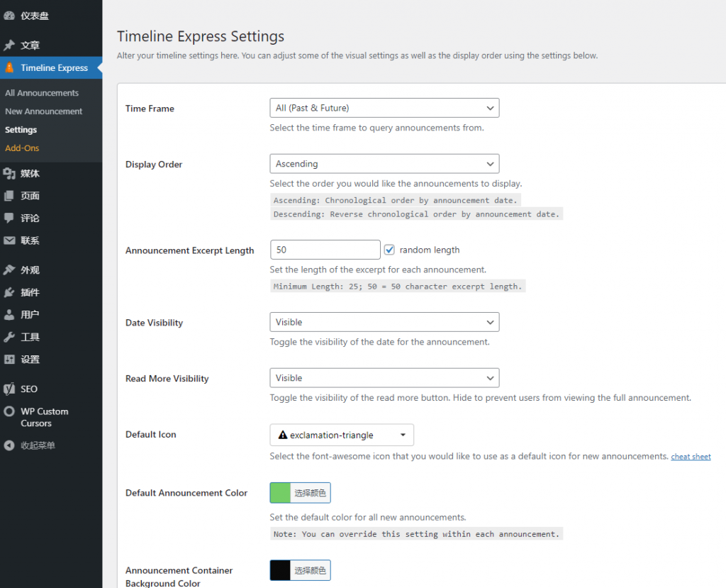Click the 设置 menu label
Image resolution: width=726 pixels, height=588 pixels.
[30, 359]
